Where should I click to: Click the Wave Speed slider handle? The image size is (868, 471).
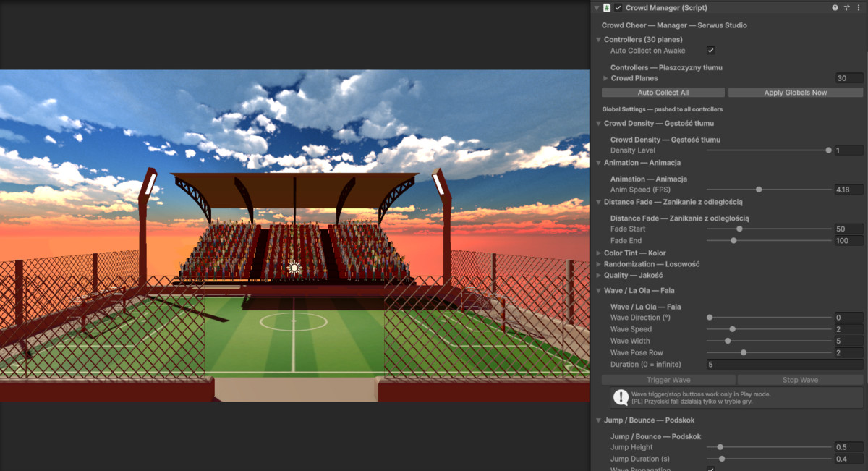[x=732, y=329]
